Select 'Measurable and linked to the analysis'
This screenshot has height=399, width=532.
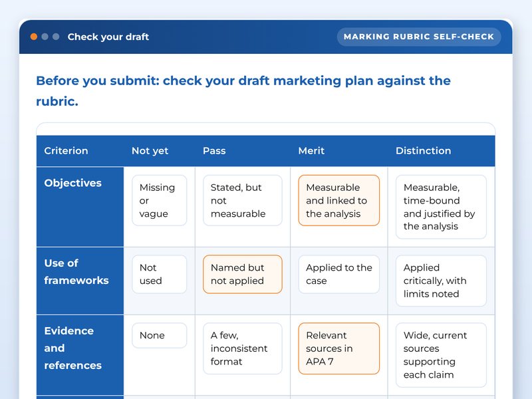point(338,200)
